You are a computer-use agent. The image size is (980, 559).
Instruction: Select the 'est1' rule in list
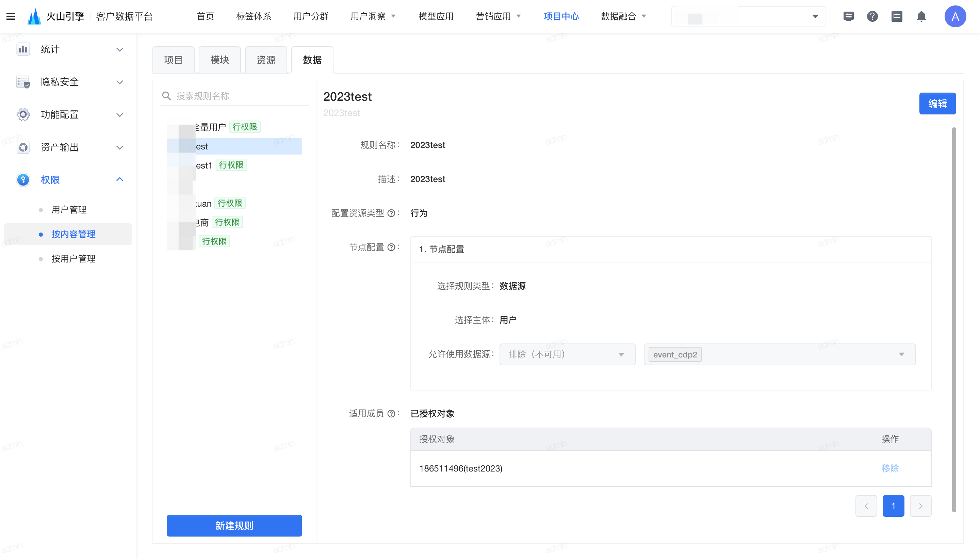click(234, 165)
